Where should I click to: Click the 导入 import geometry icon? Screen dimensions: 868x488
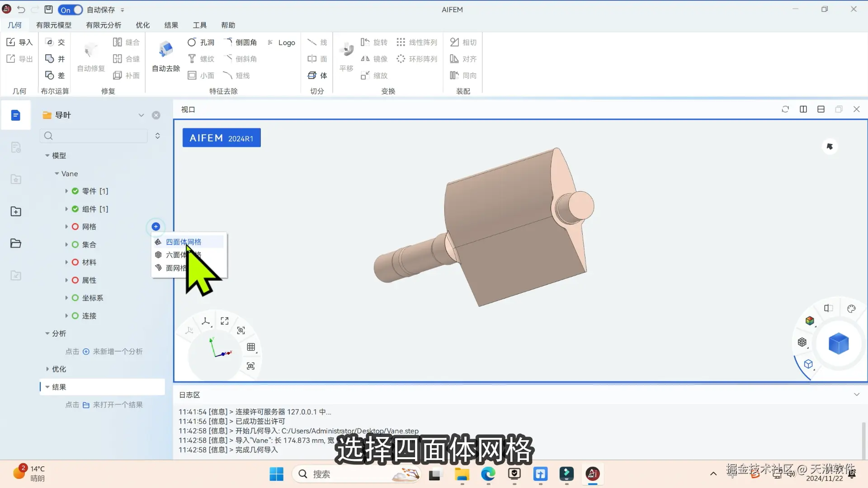(x=19, y=42)
